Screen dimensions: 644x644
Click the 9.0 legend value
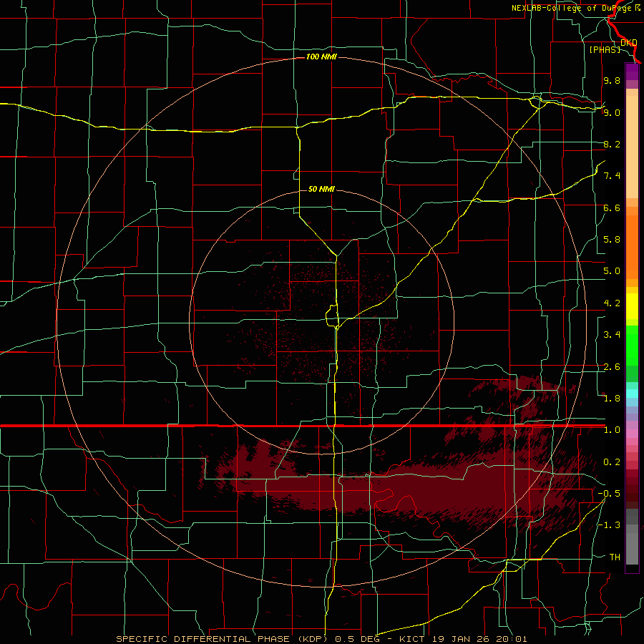612,112
